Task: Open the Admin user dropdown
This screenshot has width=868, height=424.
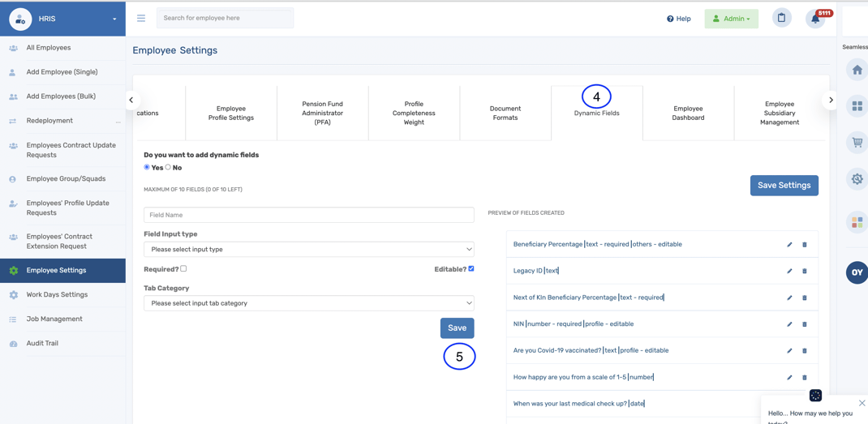Action: [732, 19]
